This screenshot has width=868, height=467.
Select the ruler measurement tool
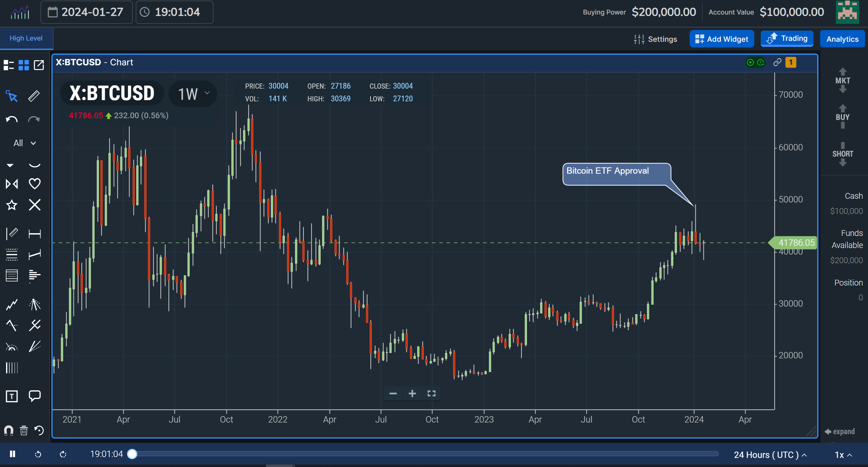[34, 96]
